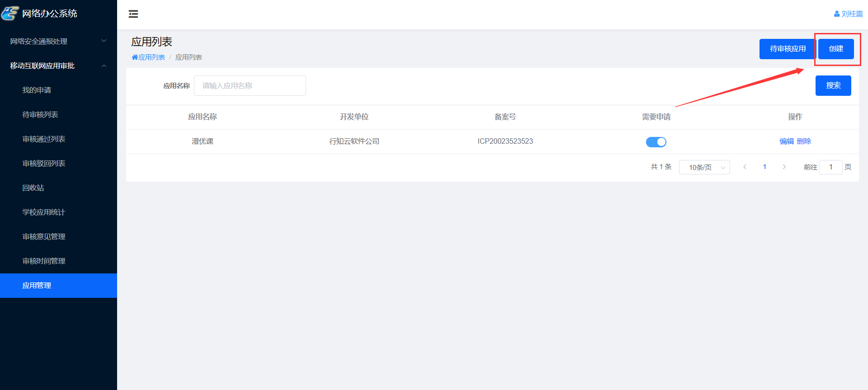
Task: Click the 澄优课 cell in the table
Action: point(203,141)
